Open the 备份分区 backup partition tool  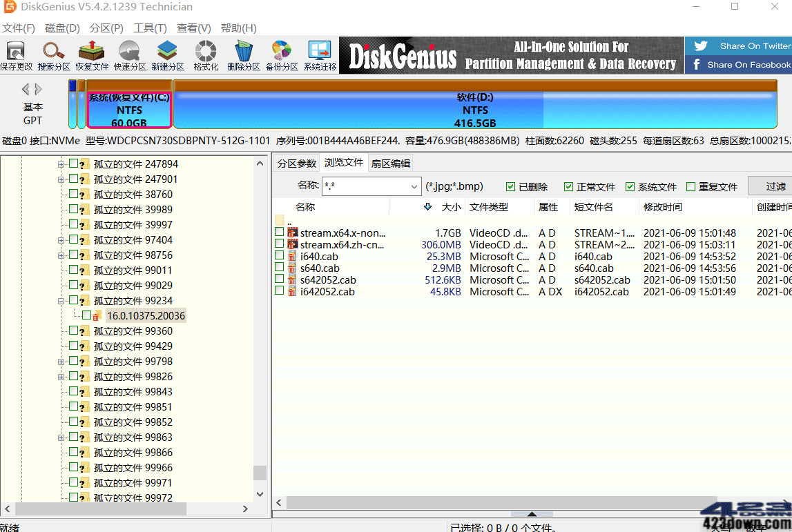(x=282, y=55)
